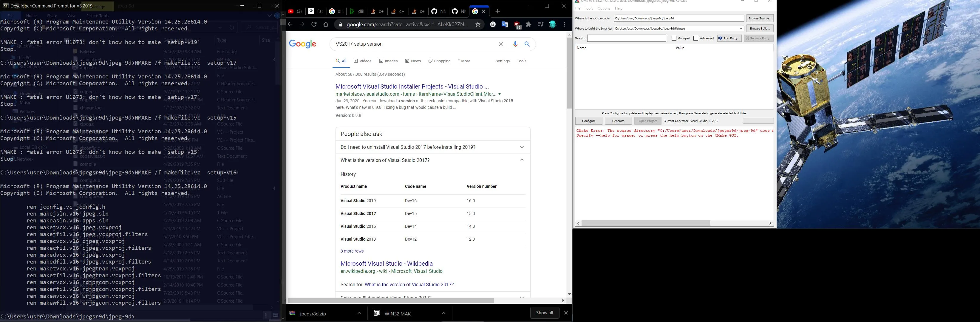Collapse the Visual Studio 2017 version question

coord(522,160)
